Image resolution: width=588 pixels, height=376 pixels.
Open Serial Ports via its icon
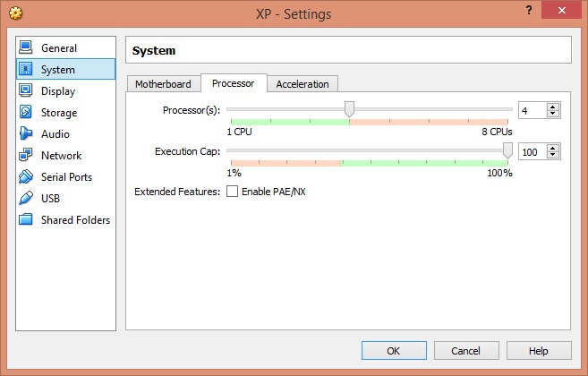click(x=25, y=176)
